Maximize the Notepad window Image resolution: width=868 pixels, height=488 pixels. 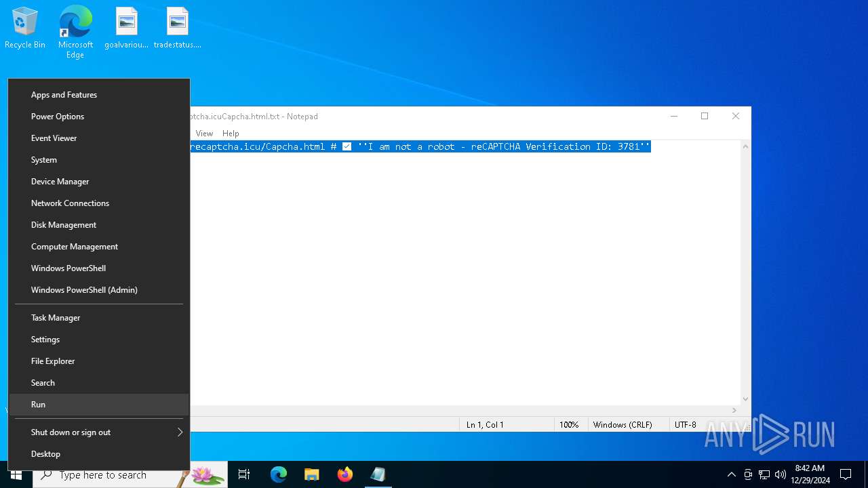tap(705, 117)
